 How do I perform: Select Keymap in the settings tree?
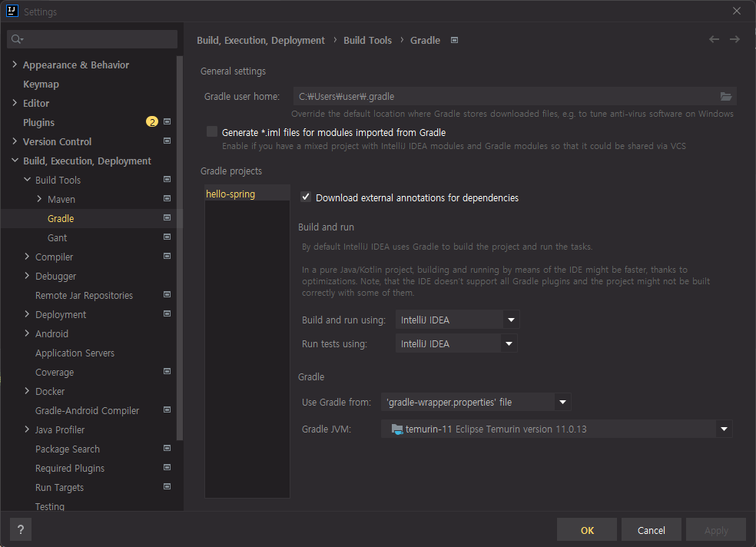[x=41, y=84]
